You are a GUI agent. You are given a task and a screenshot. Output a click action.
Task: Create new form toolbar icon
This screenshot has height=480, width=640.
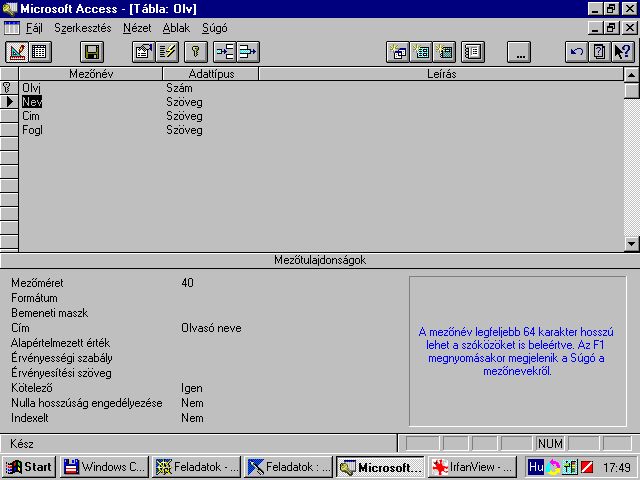tap(421, 52)
